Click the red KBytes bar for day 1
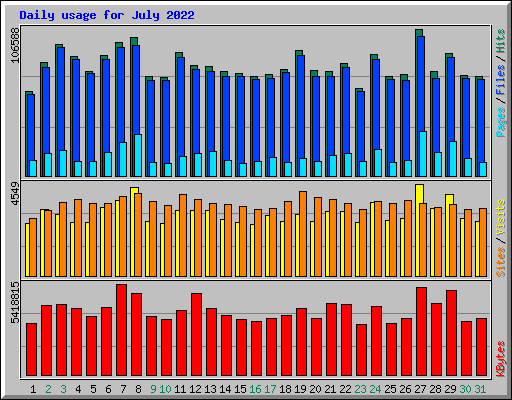 pyautogui.click(x=31, y=349)
